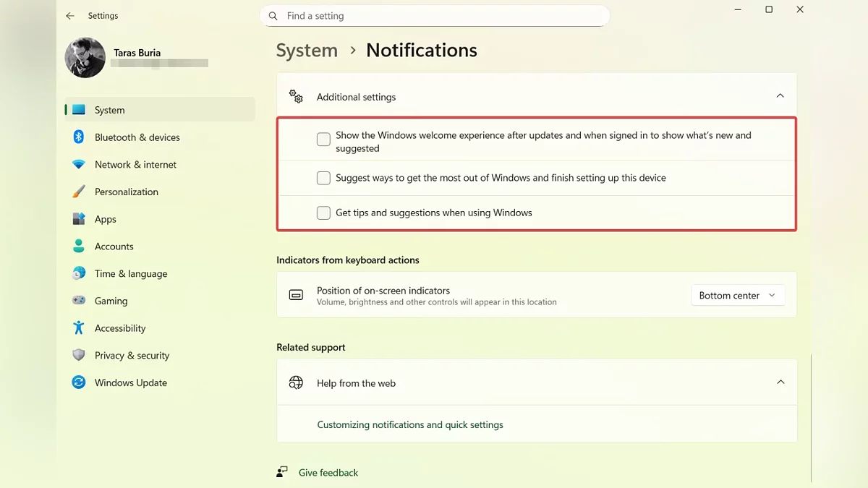
Task: Enable the Windows welcome experience checkbox
Action: click(x=323, y=140)
